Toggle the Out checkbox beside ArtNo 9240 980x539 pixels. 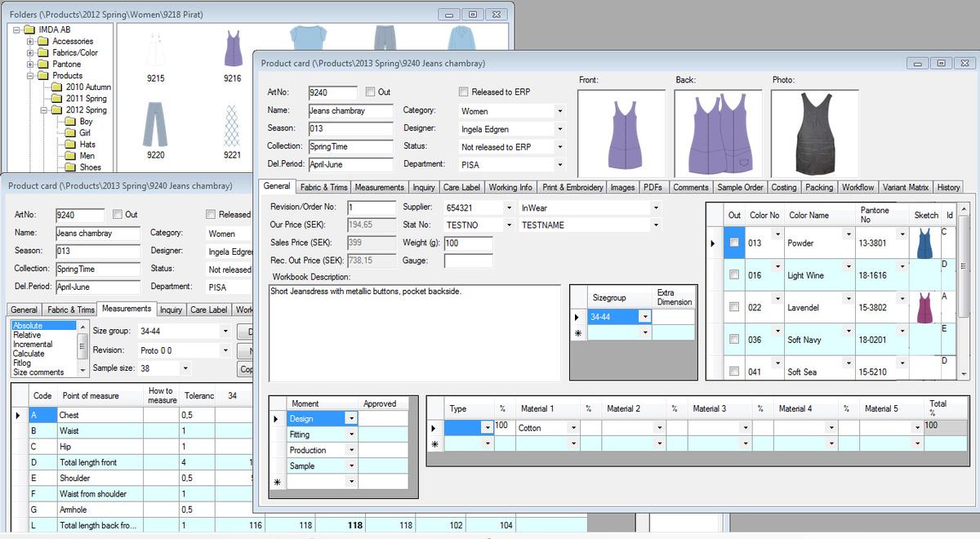tap(371, 92)
